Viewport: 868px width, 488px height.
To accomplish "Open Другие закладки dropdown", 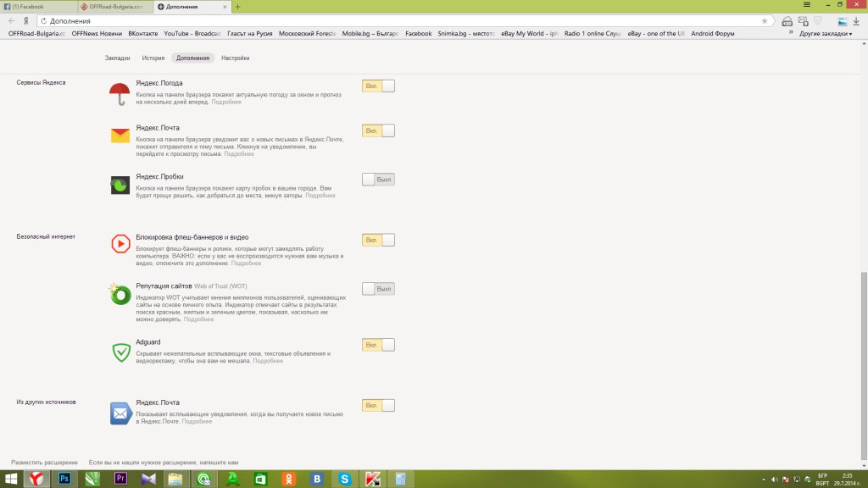I will tap(826, 34).
